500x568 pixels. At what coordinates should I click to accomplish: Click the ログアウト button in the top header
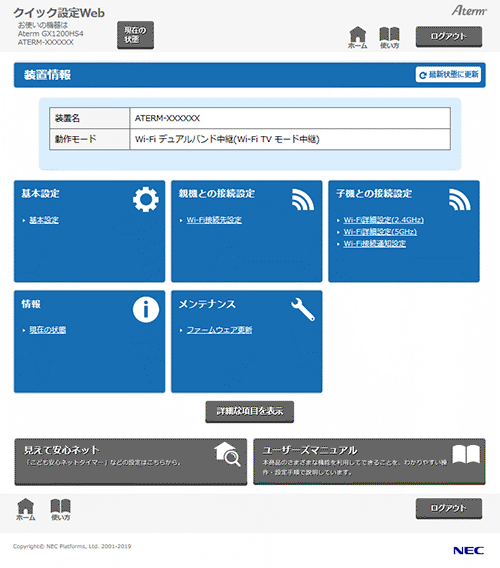click(449, 37)
